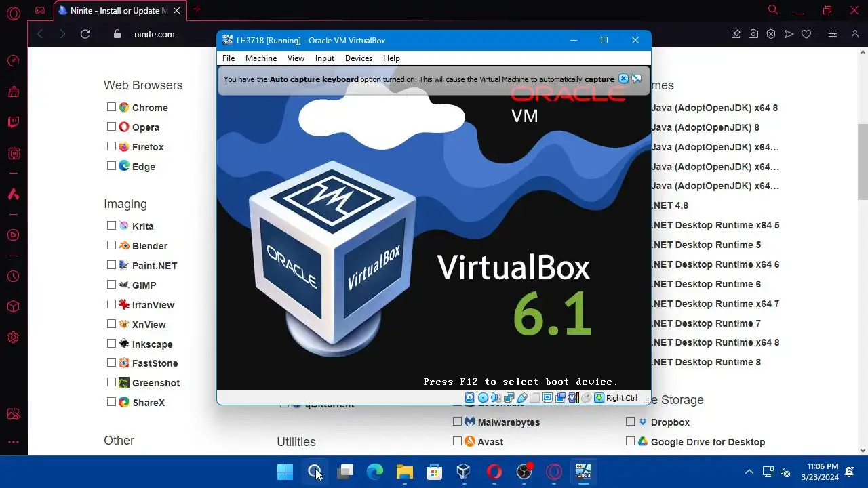Click the shared folders icon in VirtualBox status bar
This screenshot has height=488, width=868.
534,398
